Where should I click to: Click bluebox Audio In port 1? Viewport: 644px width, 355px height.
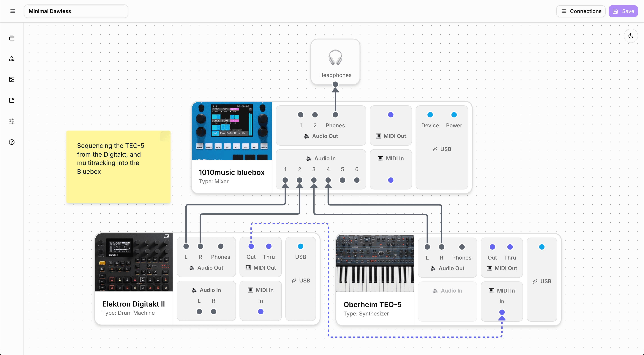[285, 180]
